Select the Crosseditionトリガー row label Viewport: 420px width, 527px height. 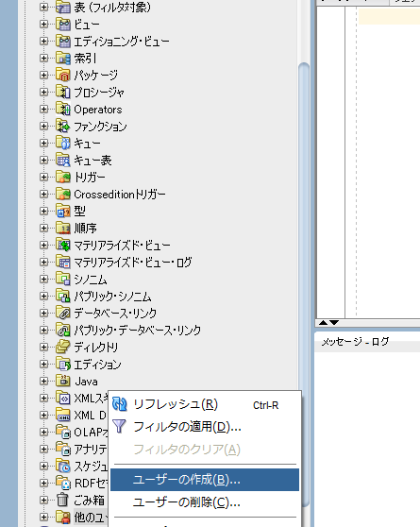[x=120, y=195]
